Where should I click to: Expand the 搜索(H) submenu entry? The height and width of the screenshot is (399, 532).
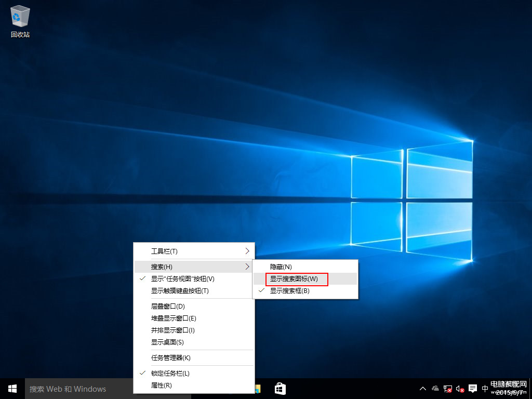pyautogui.click(x=194, y=267)
